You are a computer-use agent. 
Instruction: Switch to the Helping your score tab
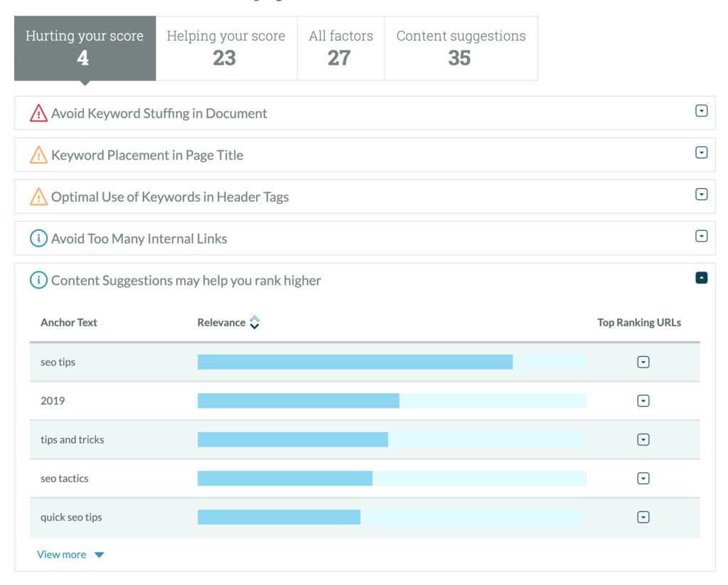pyautogui.click(x=226, y=48)
